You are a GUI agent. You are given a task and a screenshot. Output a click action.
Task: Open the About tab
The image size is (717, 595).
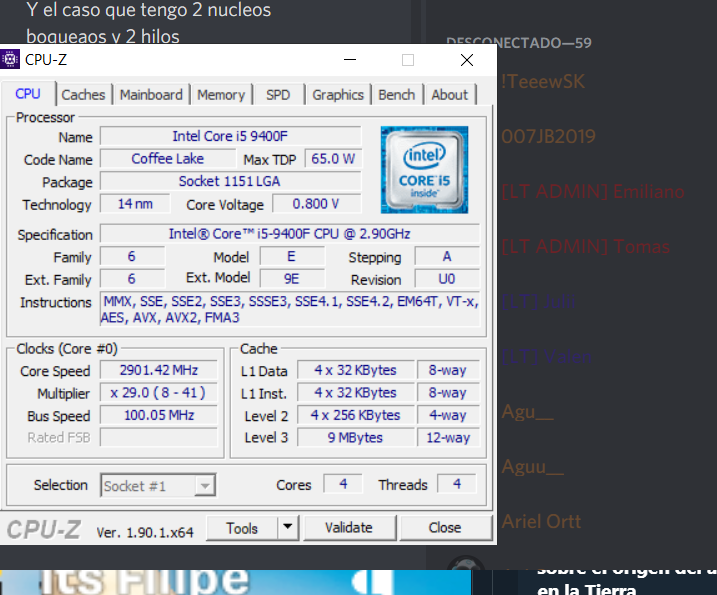coord(449,95)
